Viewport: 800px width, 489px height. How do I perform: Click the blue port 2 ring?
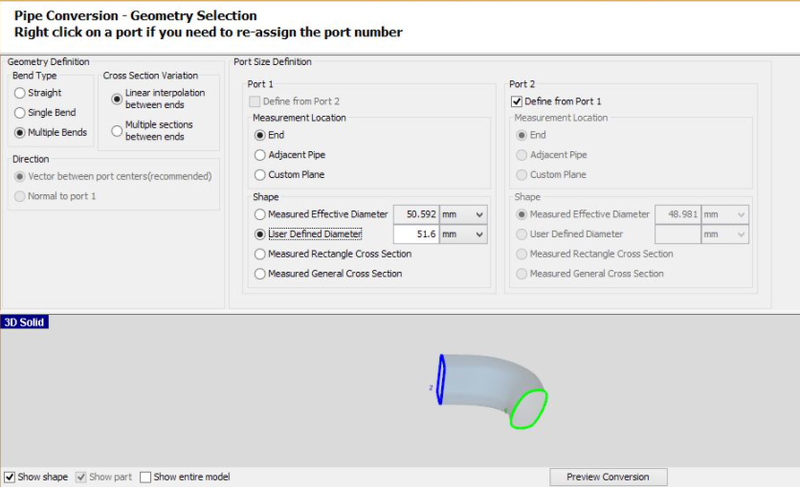(x=442, y=380)
